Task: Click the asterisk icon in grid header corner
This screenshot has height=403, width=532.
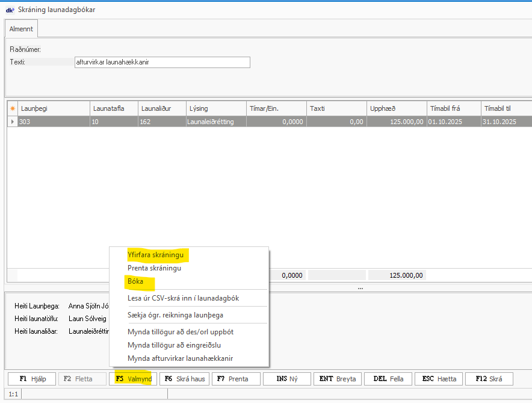Action: [x=12, y=108]
